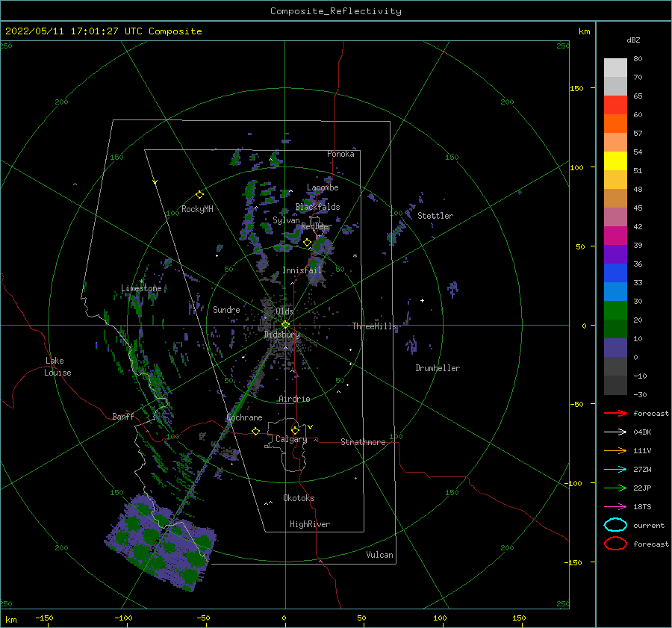Image resolution: width=672 pixels, height=628 pixels.
Task: Pick the bright green 20-30 dBZ swatch
Action: (615, 310)
